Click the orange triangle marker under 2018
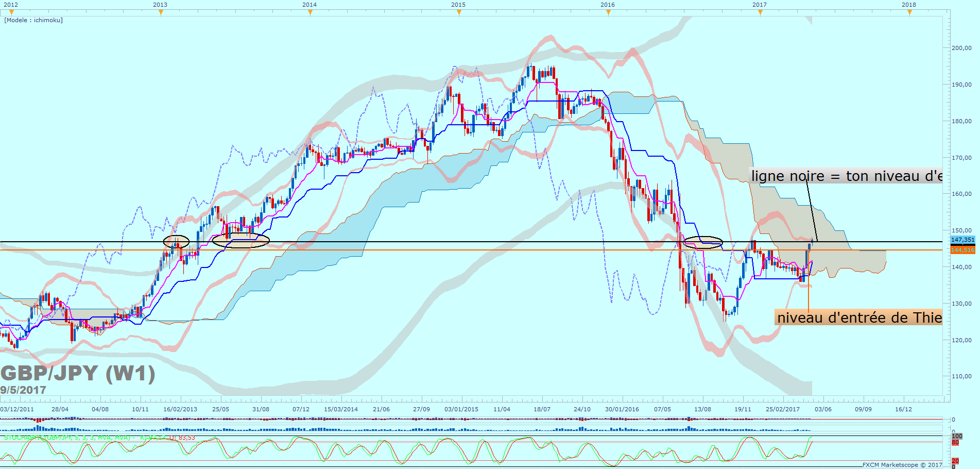Screen dimensions: 980x469 (909, 12)
